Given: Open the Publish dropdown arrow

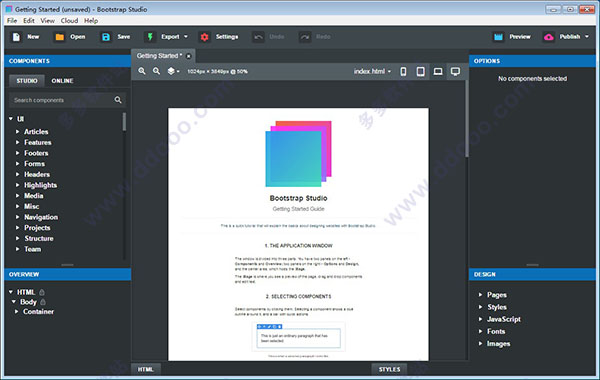Looking at the screenshot, I should 587,37.
